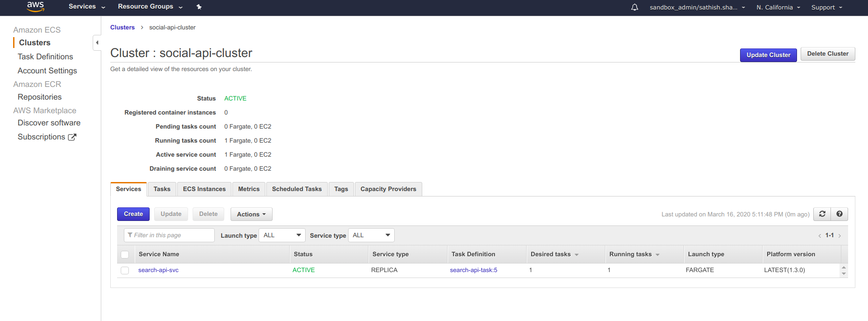This screenshot has width=868, height=321.
Task: Click the pin shortcuts icon in navbar
Action: (199, 7)
